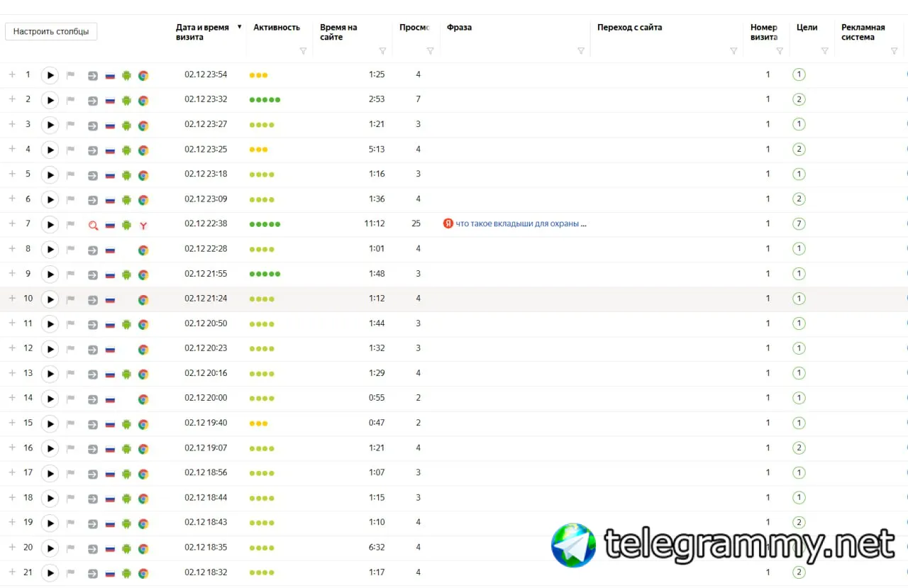
Task: Expand details of visit 4
Action: click(x=12, y=149)
